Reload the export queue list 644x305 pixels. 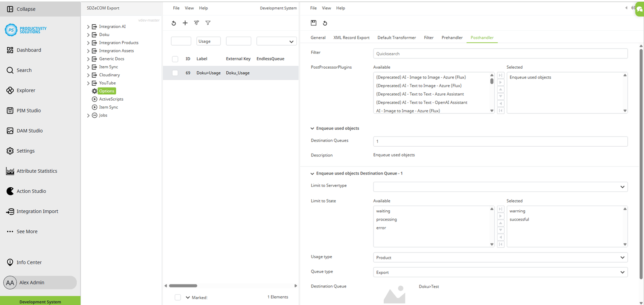(174, 23)
